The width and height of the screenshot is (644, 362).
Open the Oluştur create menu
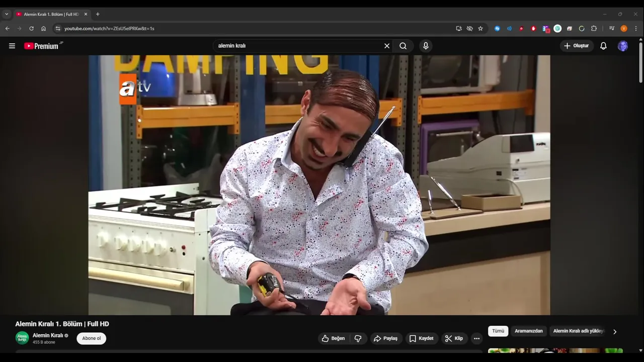tap(577, 46)
